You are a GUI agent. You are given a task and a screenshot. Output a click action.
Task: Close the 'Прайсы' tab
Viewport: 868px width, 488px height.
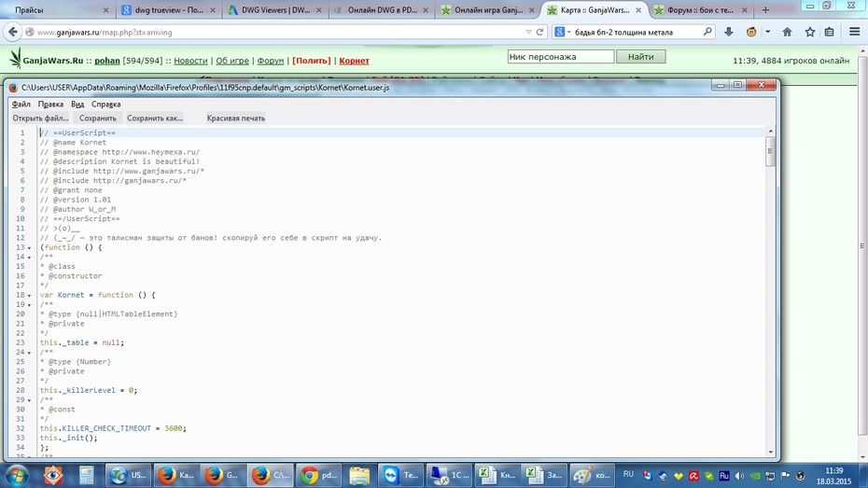pyautogui.click(x=105, y=10)
